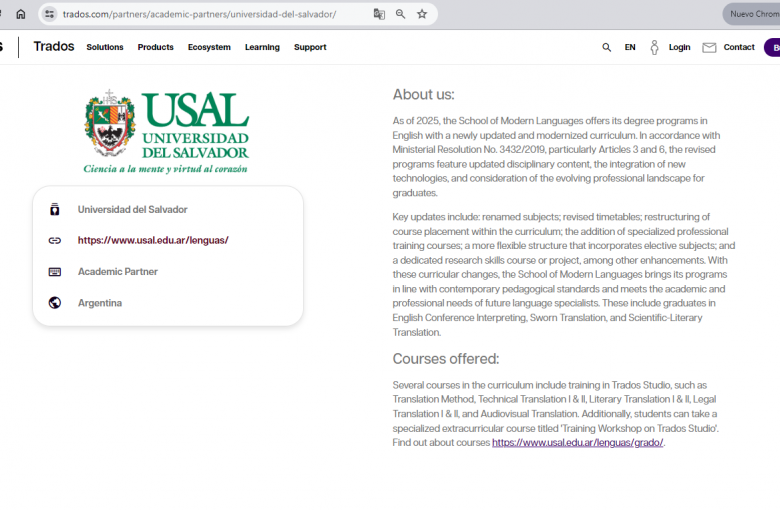
Task: Click the translate page icon
Action: (x=379, y=14)
